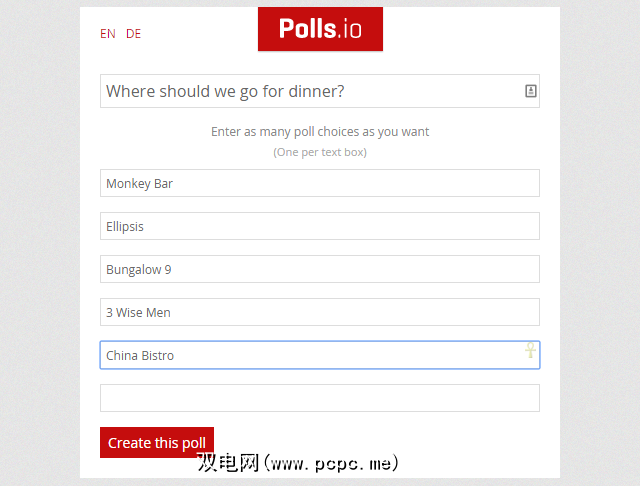Click the word 'dinner' in the question
Image resolution: width=640 pixels, height=486 pixels.
316,92
